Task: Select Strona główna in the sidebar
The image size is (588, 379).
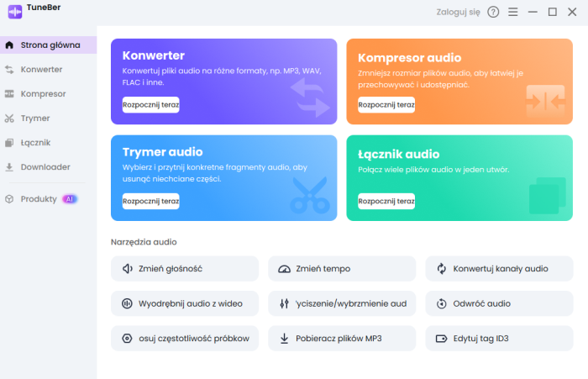Action: 49,45
